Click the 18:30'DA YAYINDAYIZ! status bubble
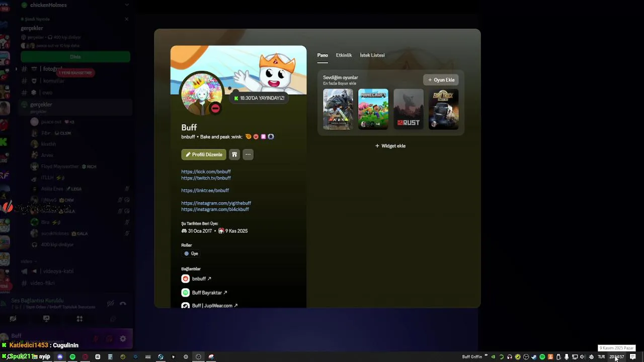Viewport: 644px width, 362px height. tap(260, 98)
